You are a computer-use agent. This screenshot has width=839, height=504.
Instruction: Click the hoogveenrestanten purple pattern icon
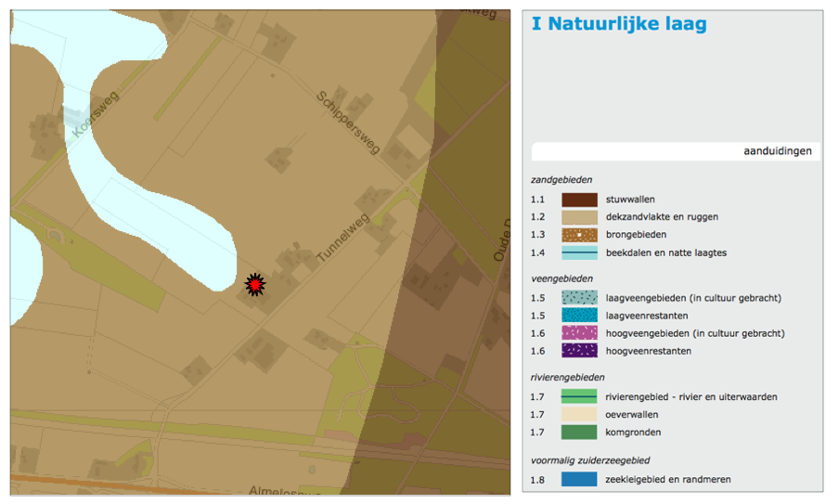point(578,351)
